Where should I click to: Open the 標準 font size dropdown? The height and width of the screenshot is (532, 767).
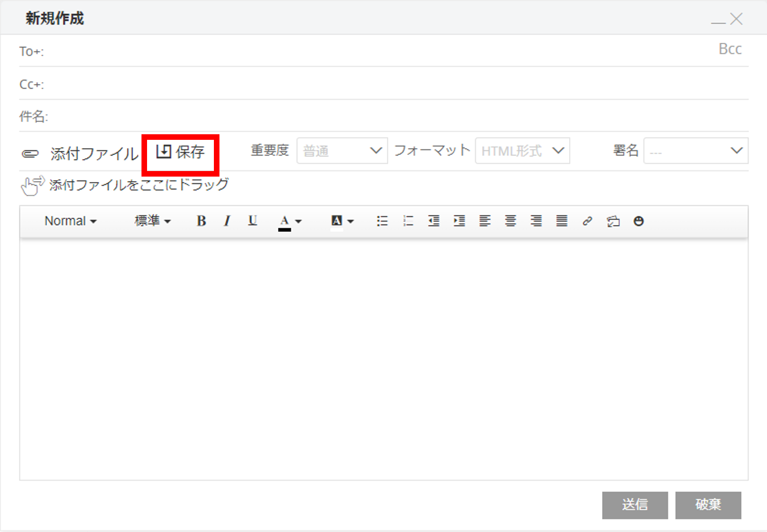[152, 221]
